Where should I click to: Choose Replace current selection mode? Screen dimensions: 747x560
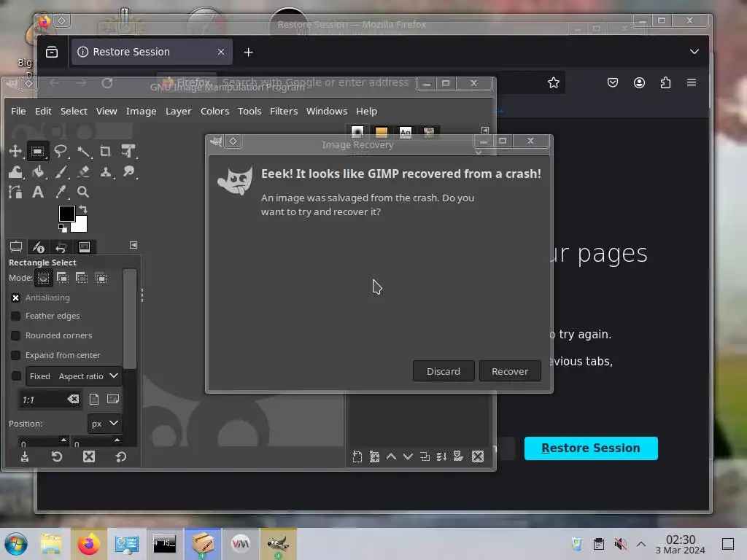point(43,278)
